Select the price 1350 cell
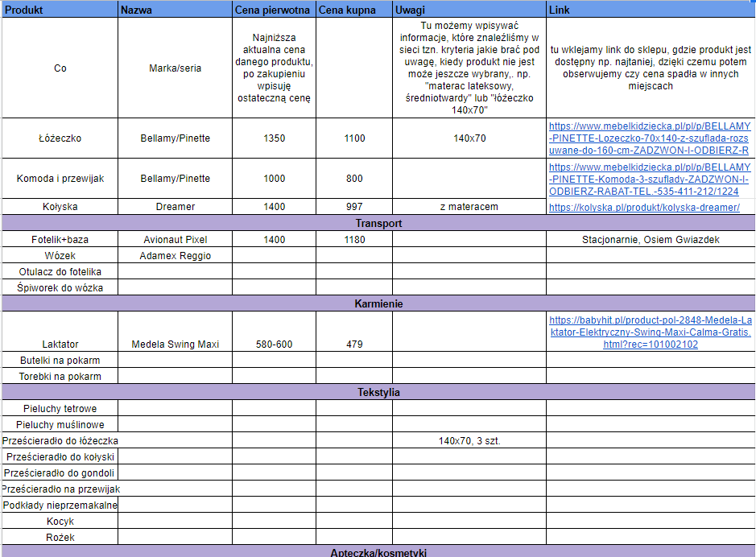Viewport: 756px width, 557px height. (274, 138)
